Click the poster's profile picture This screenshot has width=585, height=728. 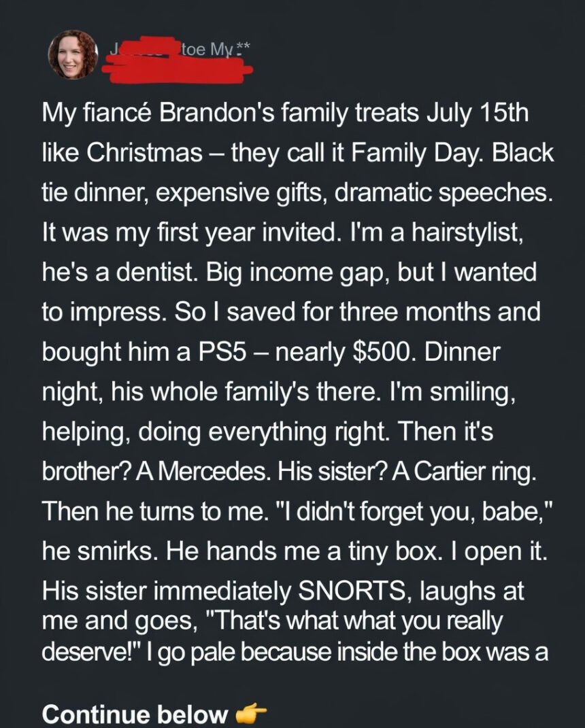click(x=73, y=54)
